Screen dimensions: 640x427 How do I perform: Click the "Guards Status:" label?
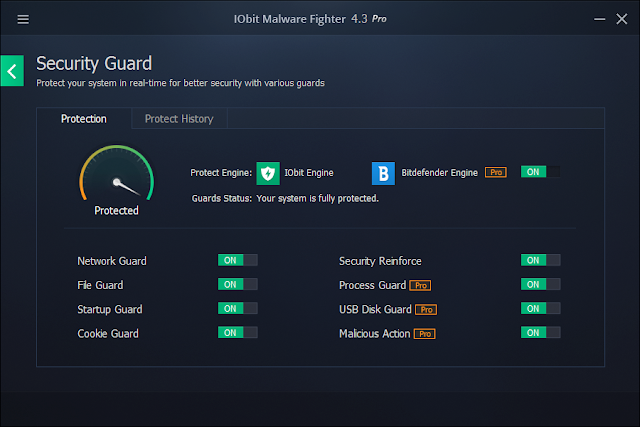tap(222, 199)
